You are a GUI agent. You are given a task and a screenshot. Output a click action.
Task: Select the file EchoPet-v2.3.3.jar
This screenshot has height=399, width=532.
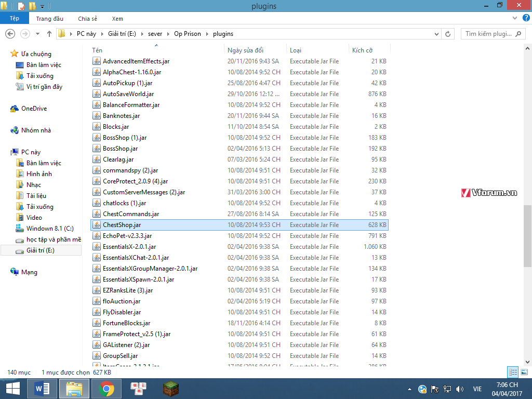tap(127, 236)
